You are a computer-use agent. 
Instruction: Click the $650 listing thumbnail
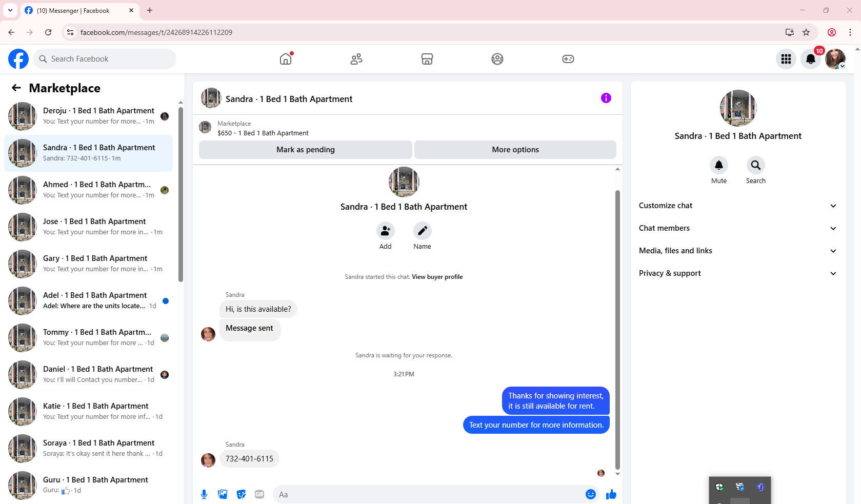[205, 127]
